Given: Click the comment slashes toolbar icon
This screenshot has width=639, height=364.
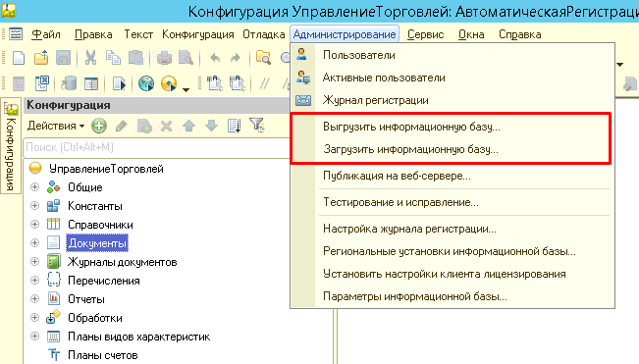Looking at the screenshot, I should coord(264,83).
